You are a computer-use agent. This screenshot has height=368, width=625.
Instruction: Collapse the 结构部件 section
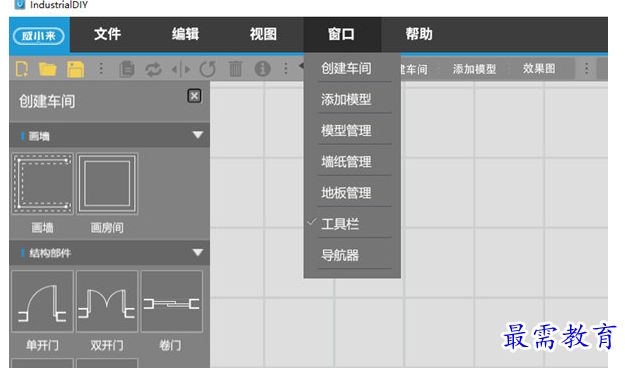click(197, 252)
